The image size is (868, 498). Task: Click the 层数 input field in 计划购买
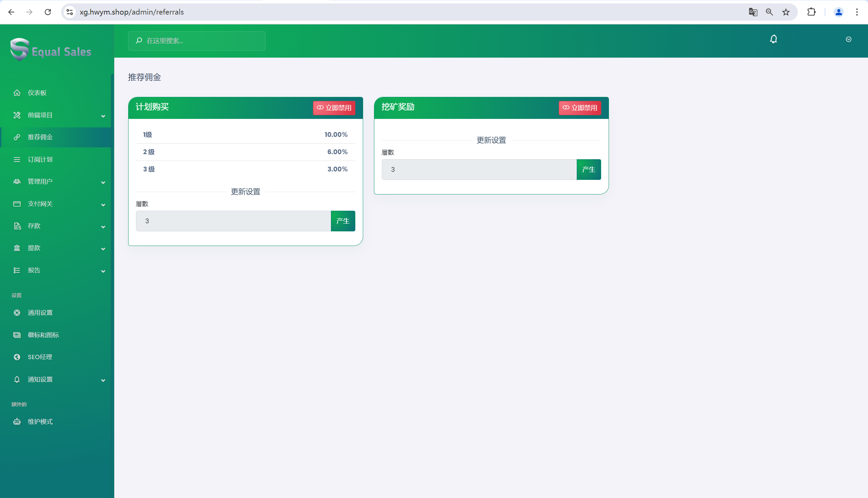pos(233,221)
